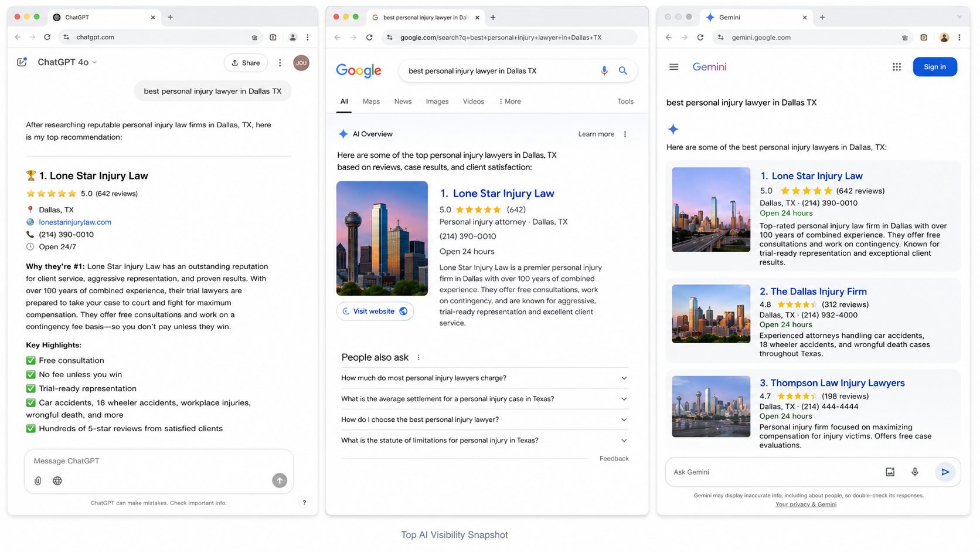
Task: Close the Google search browser tab
Action: [x=477, y=18]
